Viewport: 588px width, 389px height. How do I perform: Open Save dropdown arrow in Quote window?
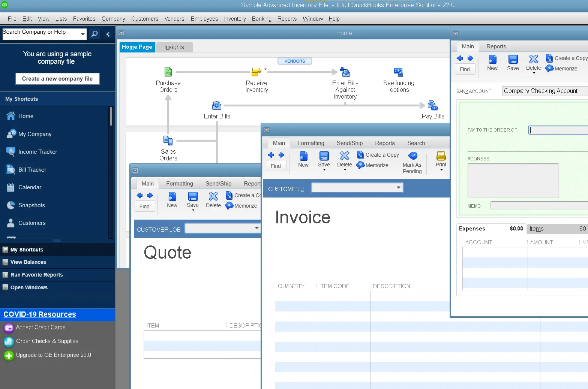coord(193,210)
